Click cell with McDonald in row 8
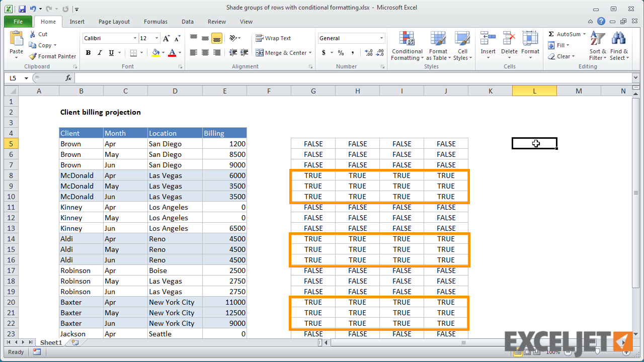Viewport: 644px width, 362px height. pos(81,175)
